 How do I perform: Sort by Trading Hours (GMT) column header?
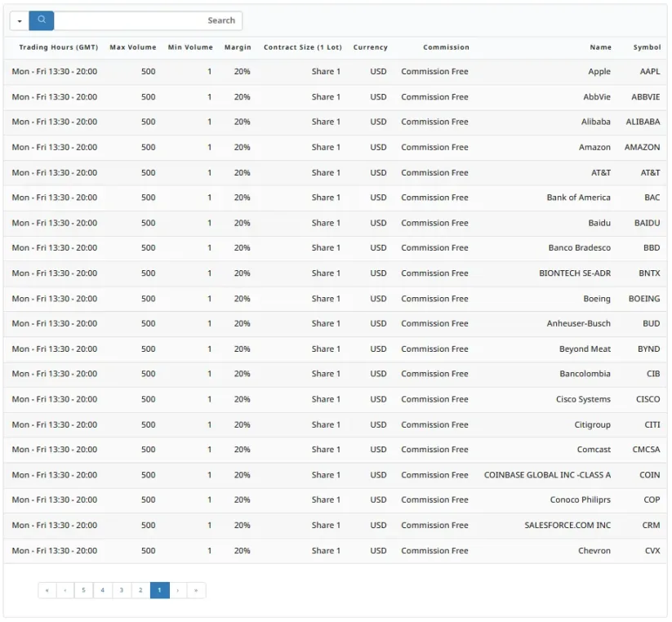pyautogui.click(x=59, y=47)
